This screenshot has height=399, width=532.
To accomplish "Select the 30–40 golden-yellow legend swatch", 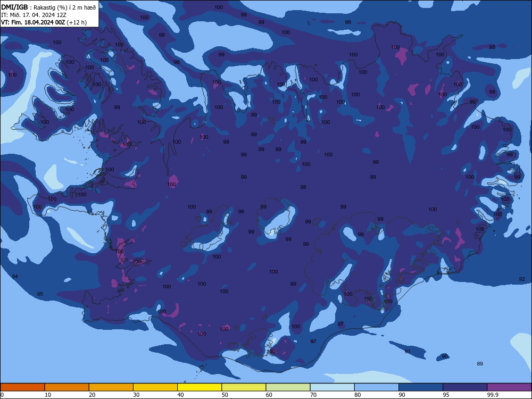I will coord(155,387).
